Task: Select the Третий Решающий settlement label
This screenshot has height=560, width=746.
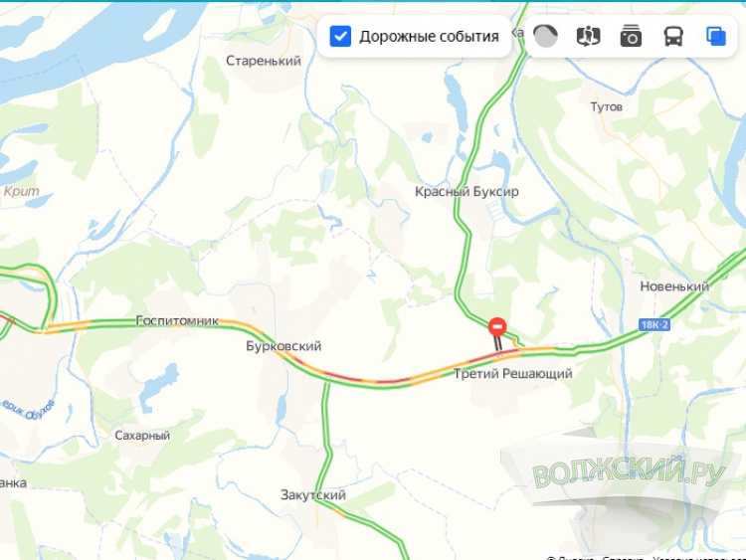Action: coord(513,373)
